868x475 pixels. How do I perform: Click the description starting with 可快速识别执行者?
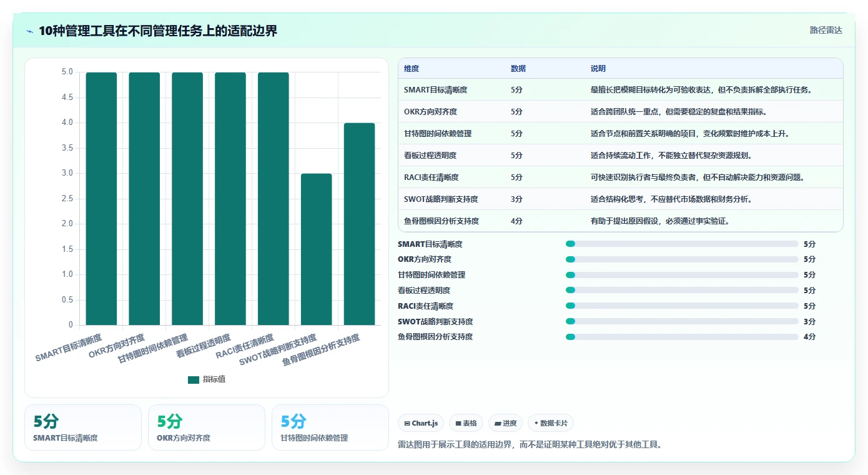point(698,177)
